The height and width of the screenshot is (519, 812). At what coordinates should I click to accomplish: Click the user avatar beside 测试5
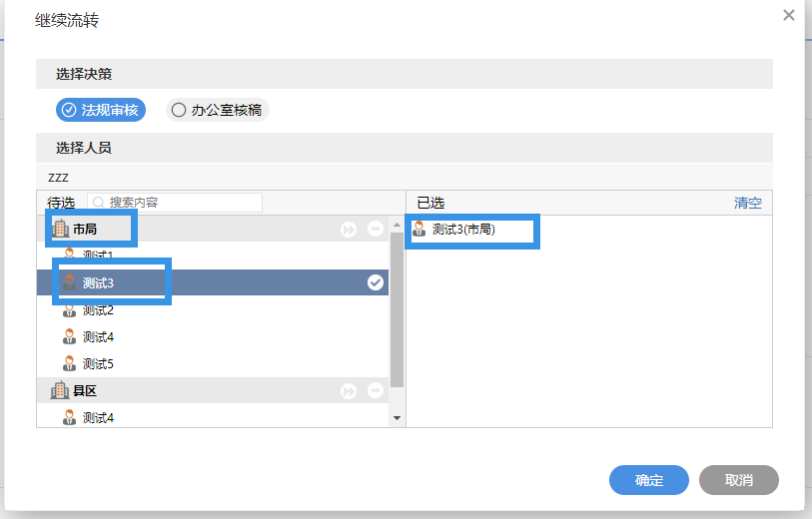70,363
